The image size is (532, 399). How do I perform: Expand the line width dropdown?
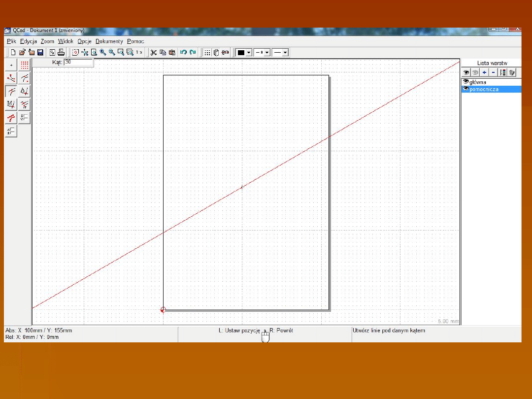[267, 52]
